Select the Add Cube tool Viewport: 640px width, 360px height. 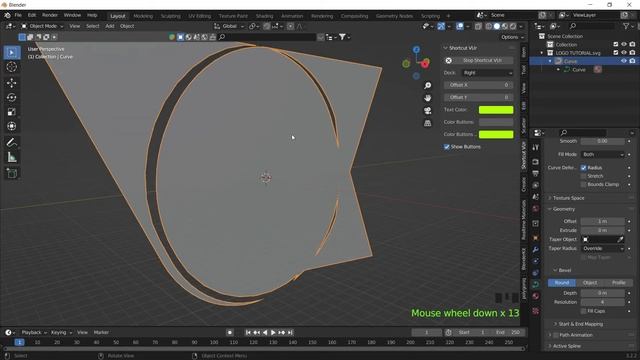coord(11,173)
